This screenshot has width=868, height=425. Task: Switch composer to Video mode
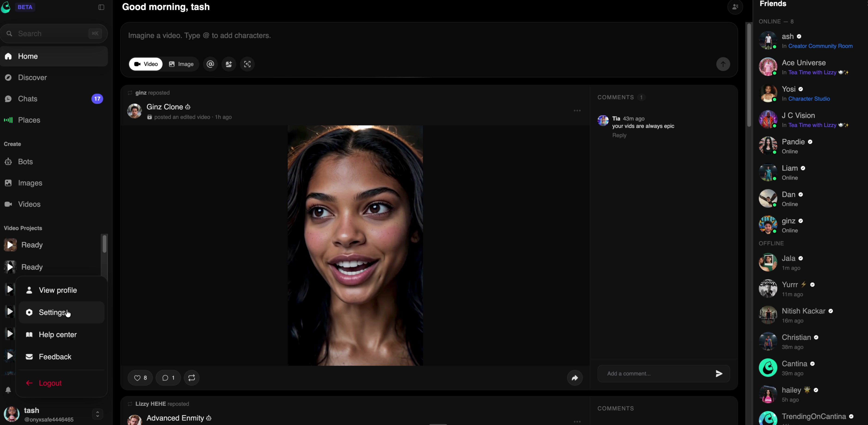point(146,64)
